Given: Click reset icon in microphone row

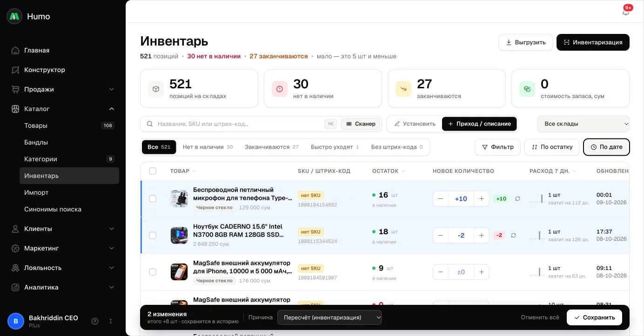Looking at the screenshot, I should [517, 199].
